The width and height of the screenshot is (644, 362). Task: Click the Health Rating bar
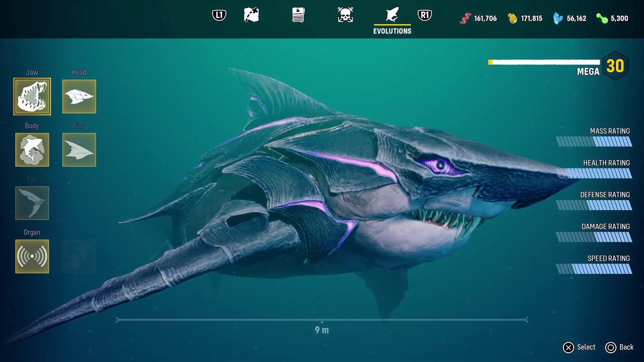coord(594,173)
